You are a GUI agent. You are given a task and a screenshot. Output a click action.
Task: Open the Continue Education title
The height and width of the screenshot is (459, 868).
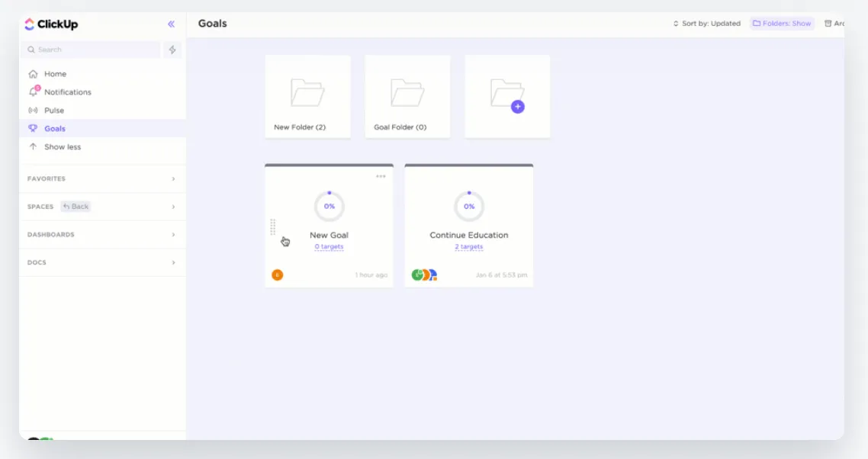pos(469,235)
